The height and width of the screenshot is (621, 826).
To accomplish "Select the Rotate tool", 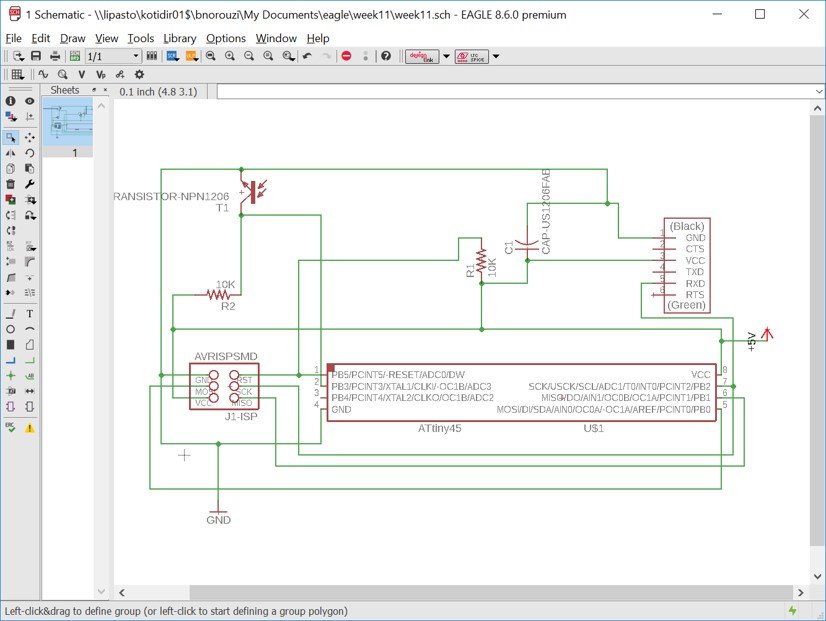I will (x=30, y=153).
